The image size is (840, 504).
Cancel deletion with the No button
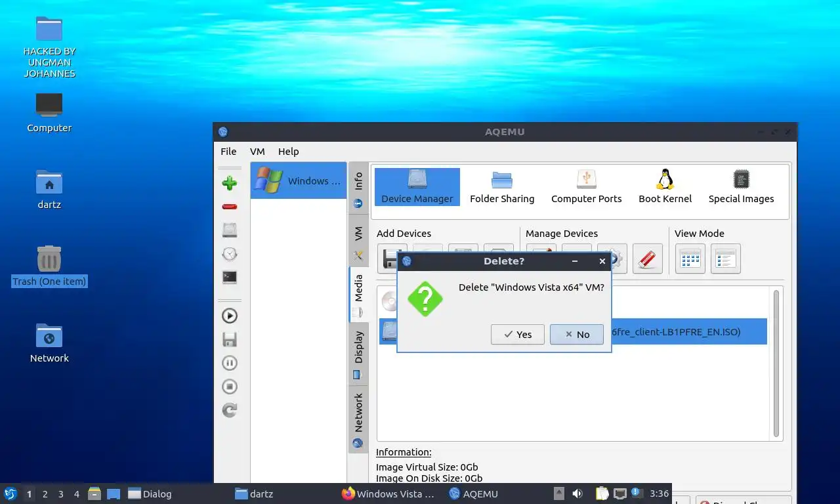coord(577,334)
